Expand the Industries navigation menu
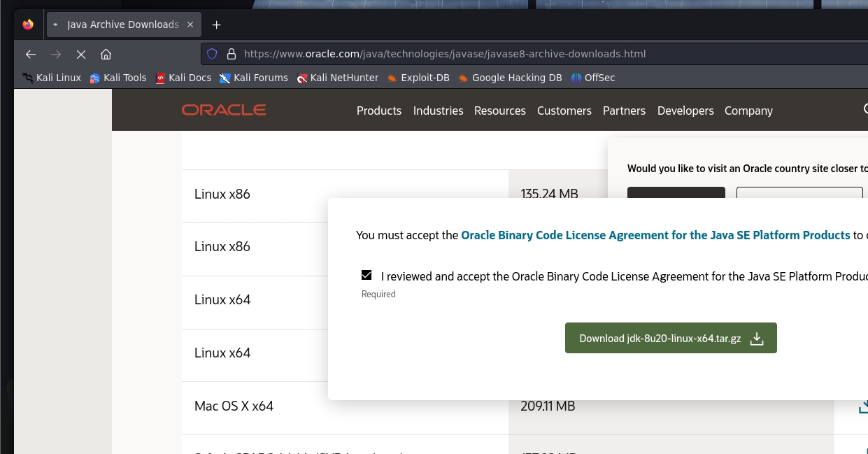 pyautogui.click(x=438, y=111)
